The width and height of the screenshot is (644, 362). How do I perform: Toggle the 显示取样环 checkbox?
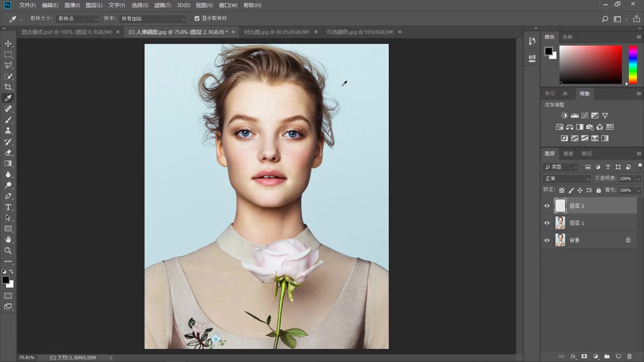[x=197, y=18]
